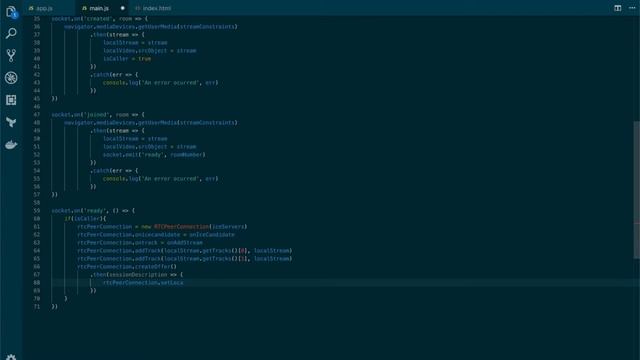The width and height of the screenshot is (640, 360).
Task: Click the vertical scrollbar thumb of editor
Action: 636,189
